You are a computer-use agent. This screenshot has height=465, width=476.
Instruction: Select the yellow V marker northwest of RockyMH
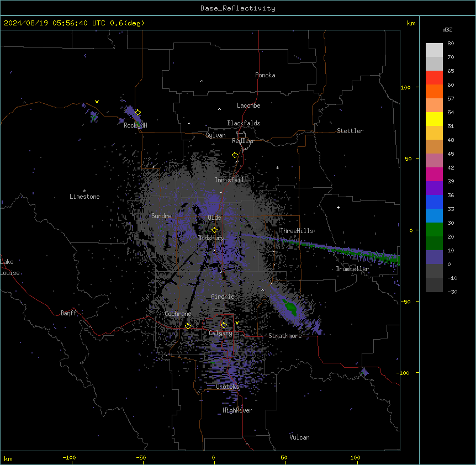[97, 102]
